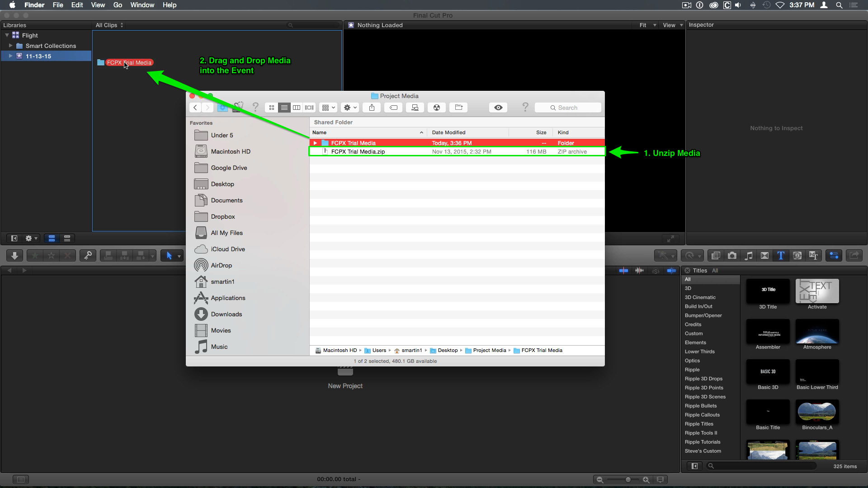Screen dimensions: 868x488
Task: Toggle the Inspector pane button
Action: (834, 256)
